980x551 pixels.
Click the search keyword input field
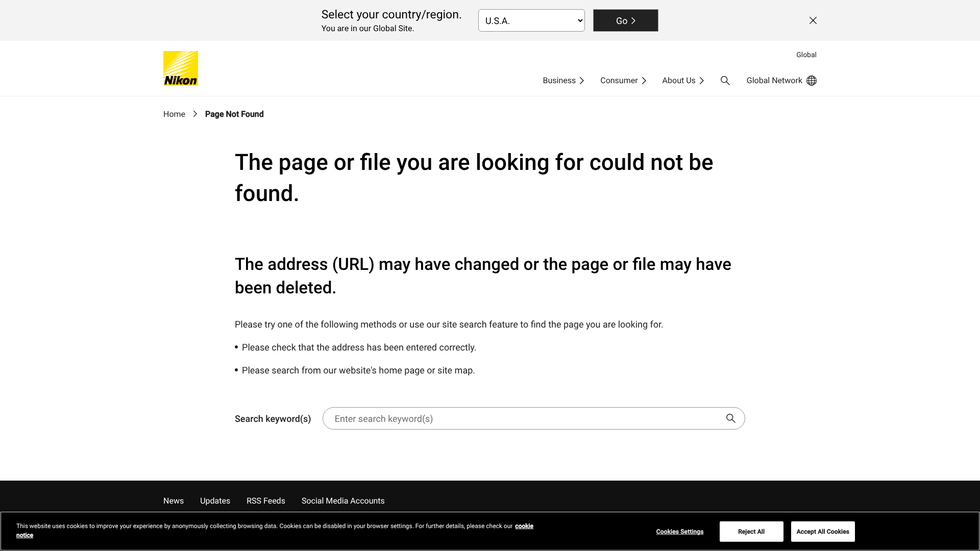pyautogui.click(x=526, y=418)
